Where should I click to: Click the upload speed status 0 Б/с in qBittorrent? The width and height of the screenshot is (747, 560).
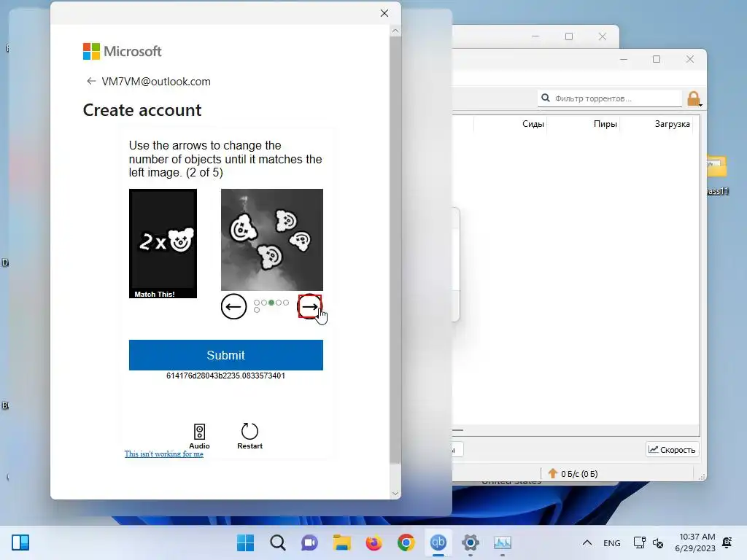click(x=573, y=473)
